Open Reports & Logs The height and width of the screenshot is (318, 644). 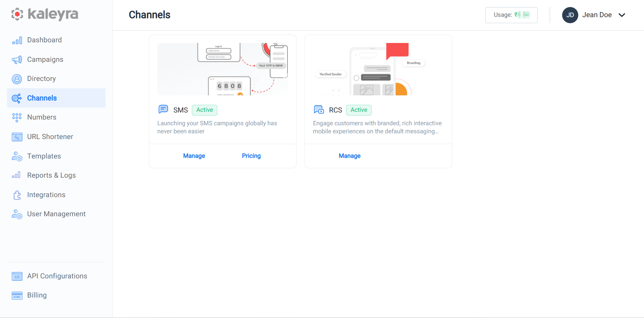[56, 175]
